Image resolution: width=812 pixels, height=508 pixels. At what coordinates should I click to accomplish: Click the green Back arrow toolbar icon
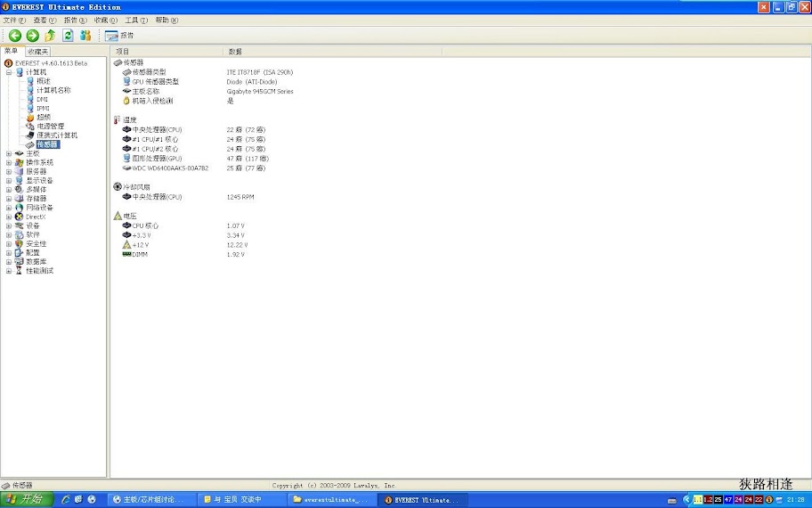click(x=15, y=36)
